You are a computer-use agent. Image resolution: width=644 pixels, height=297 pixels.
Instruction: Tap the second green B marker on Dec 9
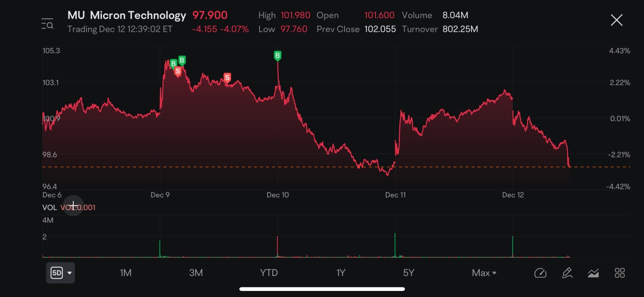coord(182,60)
